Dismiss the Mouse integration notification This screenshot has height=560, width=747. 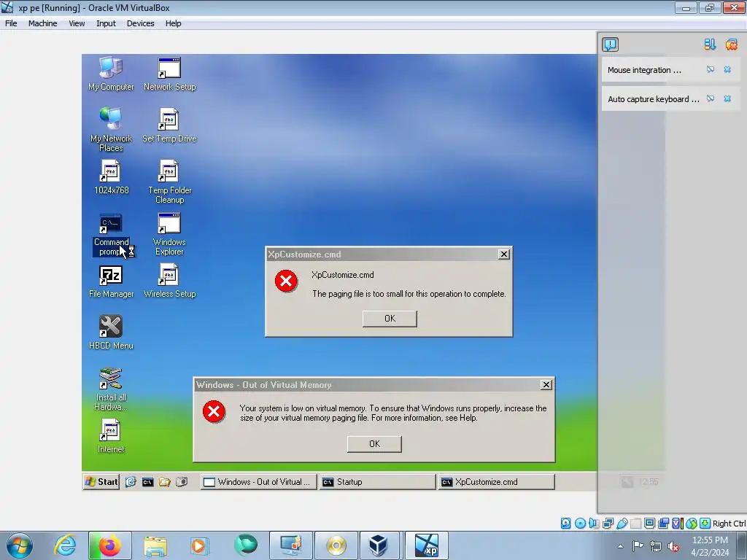pyautogui.click(x=727, y=69)
